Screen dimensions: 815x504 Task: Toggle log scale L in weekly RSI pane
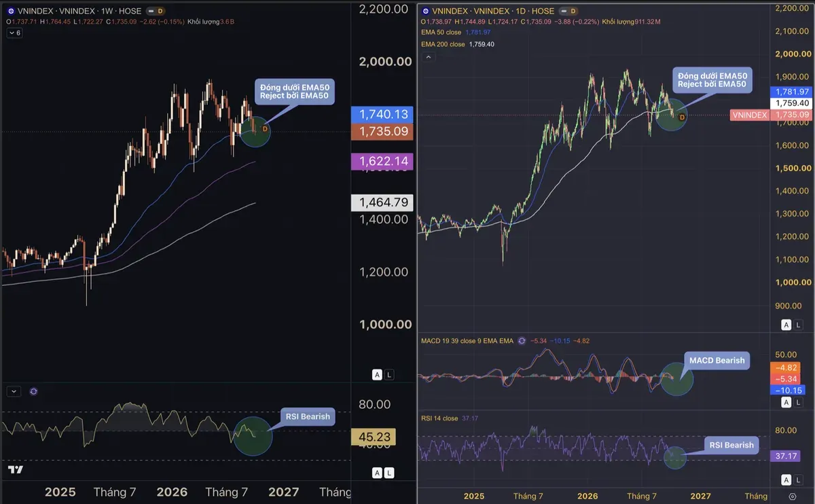[389, 473]
